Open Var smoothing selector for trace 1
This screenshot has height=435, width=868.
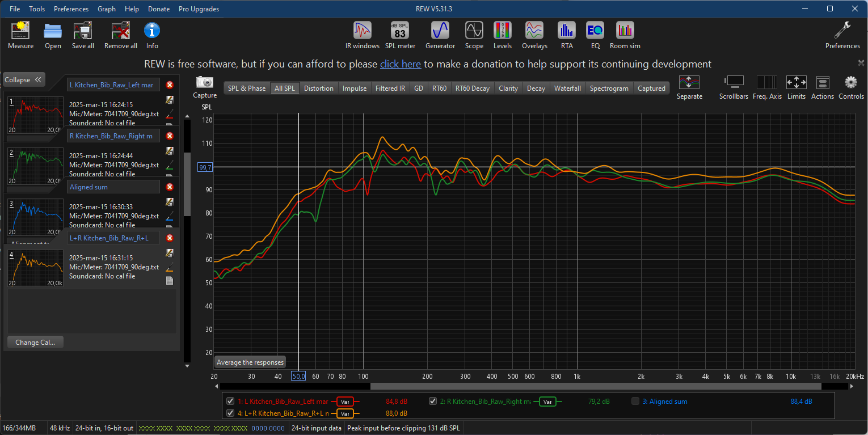(345, 402)
